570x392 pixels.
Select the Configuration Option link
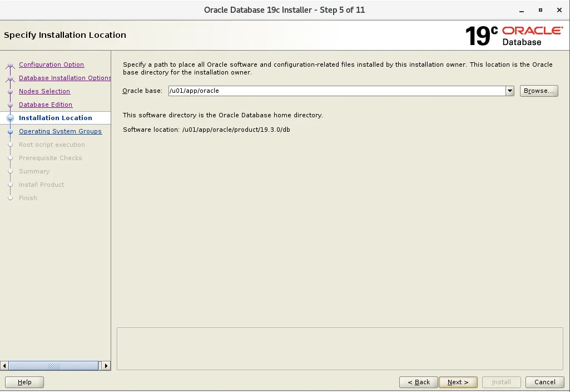[x=51, y=64]
